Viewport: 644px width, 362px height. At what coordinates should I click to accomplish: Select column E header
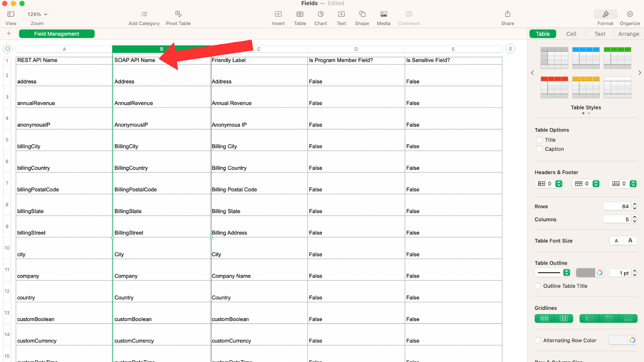453,49
